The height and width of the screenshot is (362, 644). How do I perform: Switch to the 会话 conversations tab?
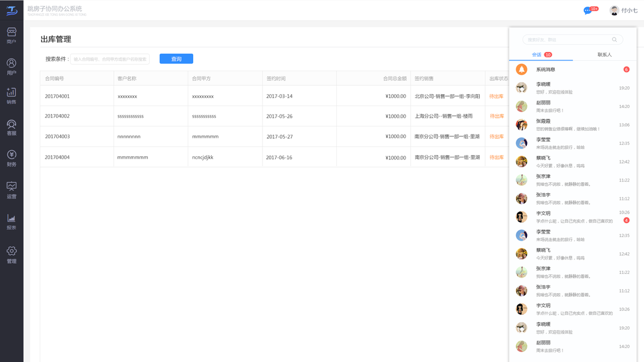pyautogui.click(x=541, y=54)
